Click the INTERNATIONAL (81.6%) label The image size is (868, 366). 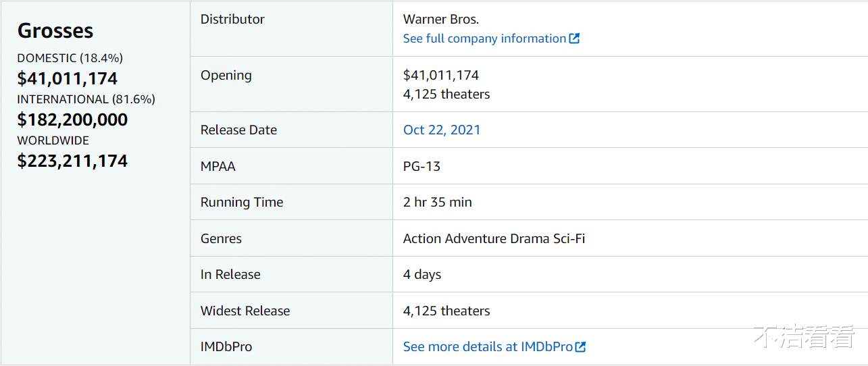pyautogui.click(x=86, y=99)
